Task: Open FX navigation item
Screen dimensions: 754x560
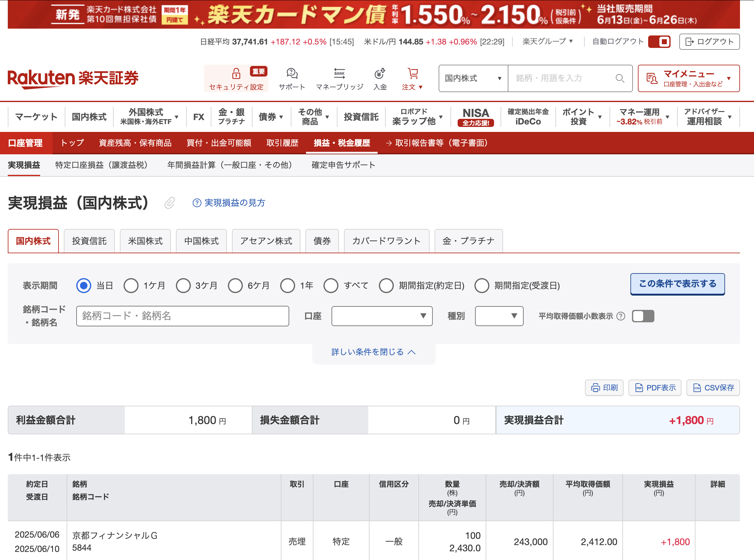Action: click(x=199, y=117)
